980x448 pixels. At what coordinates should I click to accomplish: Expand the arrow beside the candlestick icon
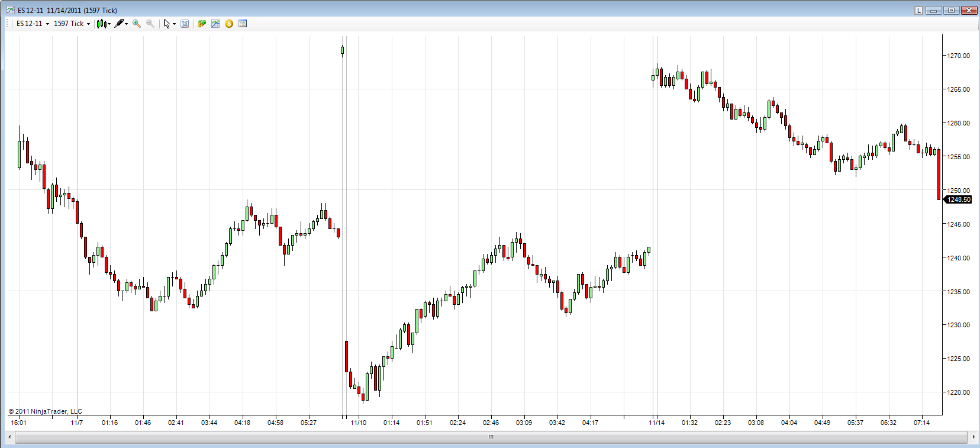[x=109, y=24]
